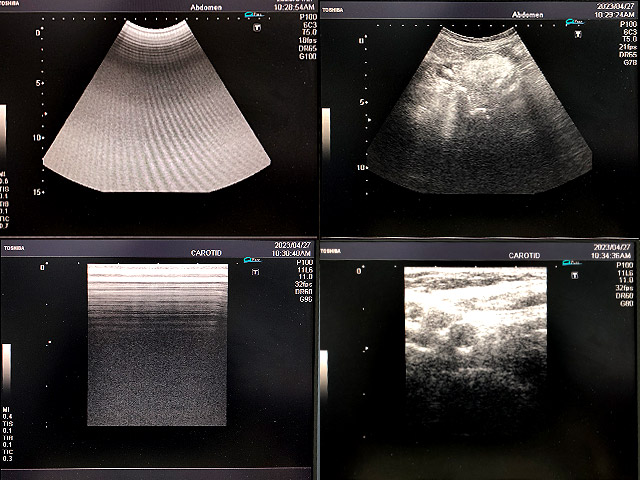The width and height of the screenshot is (640, 480).
Task: Click the T icon in the 10:34:36AM CAROTID panel
Action: pos(575,276)
